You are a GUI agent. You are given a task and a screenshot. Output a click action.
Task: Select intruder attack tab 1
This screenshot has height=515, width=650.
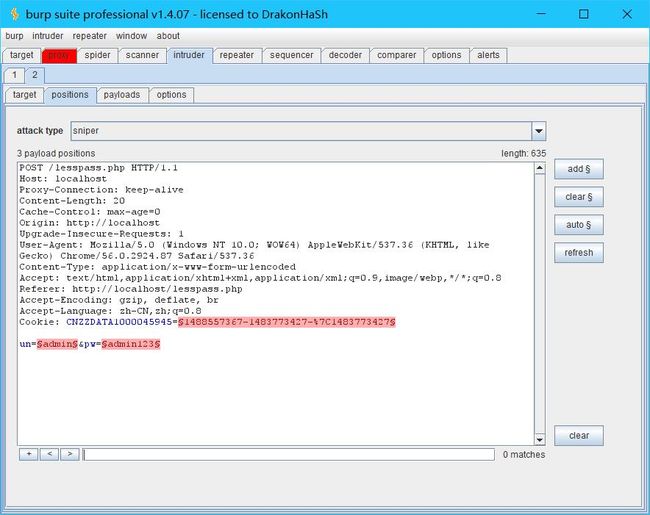click(x=15, y=75)
